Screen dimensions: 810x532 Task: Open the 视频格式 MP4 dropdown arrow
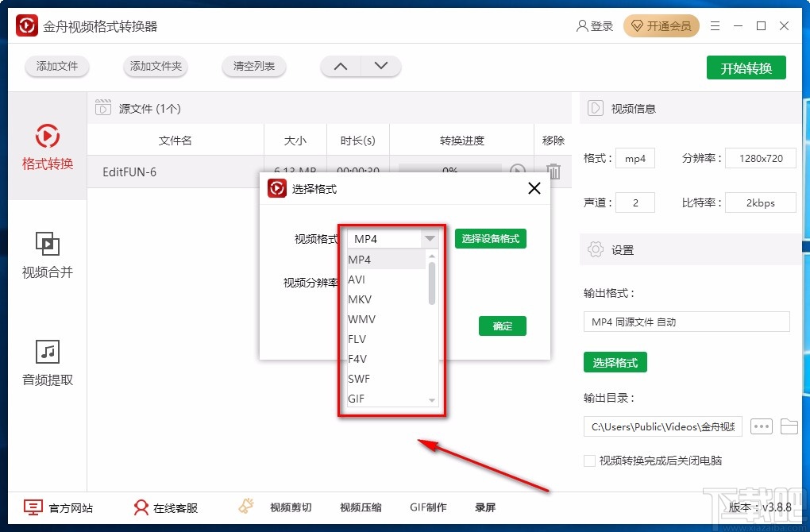pyautogui.click(x=429, y=238)
